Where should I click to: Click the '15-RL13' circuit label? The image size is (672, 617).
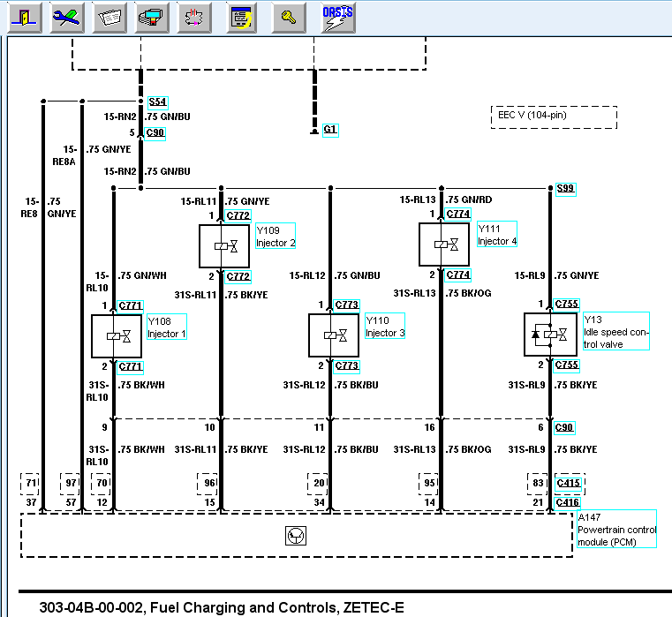coord(417,199)
